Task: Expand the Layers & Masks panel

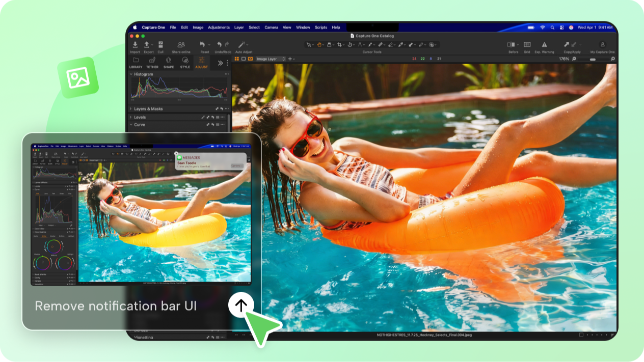Action: tap(149, 108)
